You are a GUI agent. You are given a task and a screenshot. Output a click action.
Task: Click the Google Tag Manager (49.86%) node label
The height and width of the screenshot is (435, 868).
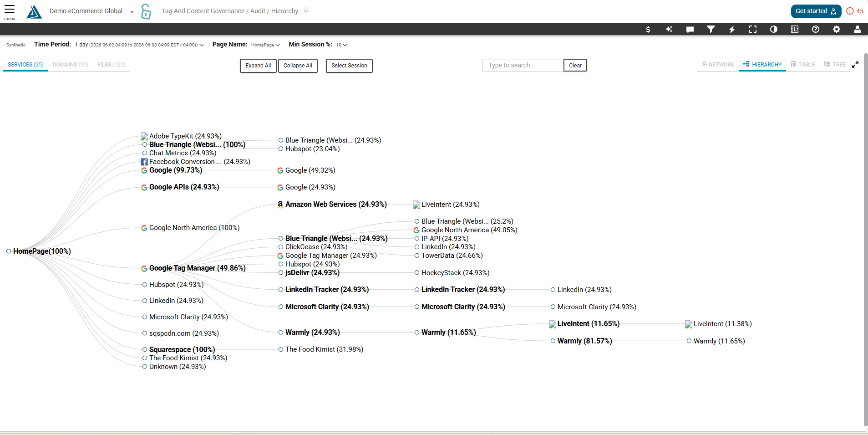tap(198, 268)
